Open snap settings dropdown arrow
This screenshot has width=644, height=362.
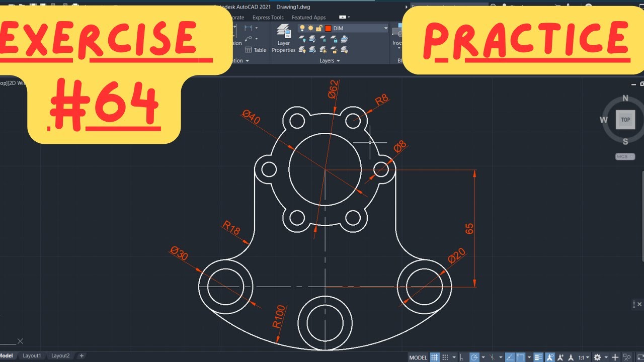[454, 357]
